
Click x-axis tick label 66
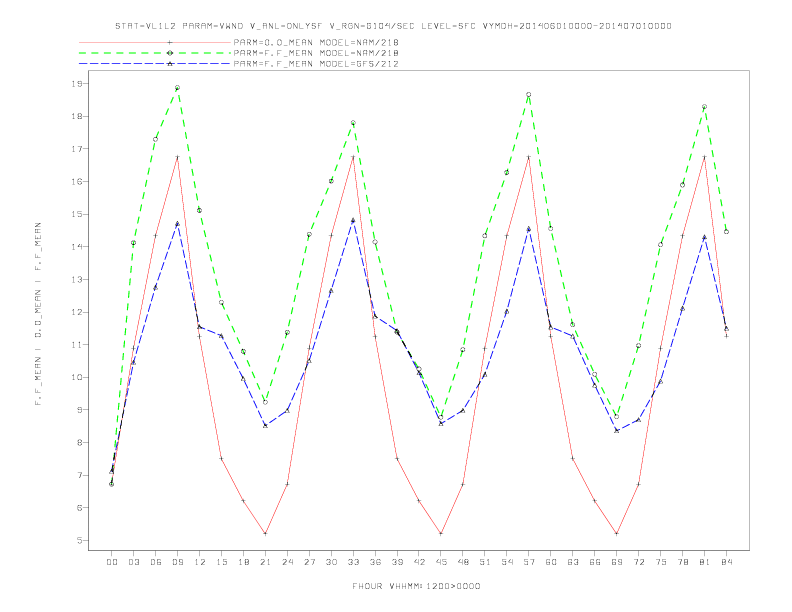[595, 562]
